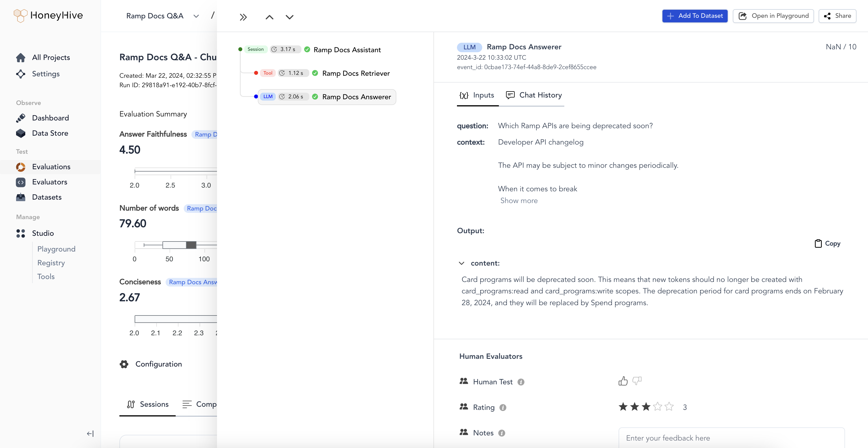Image resolution: width=868 pixels, height=448 pixels.
Task: Give thumbs down on Human Test
Action: (x=637, y=381)
